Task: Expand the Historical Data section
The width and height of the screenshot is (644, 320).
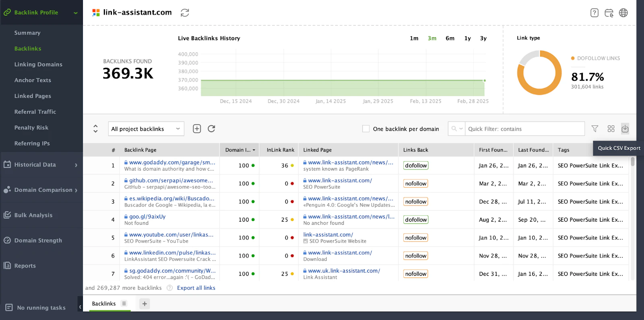Action: (x=76, y=165)
